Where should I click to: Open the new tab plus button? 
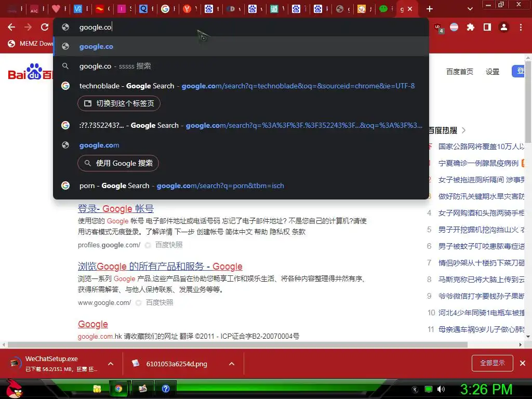pos(430,9)
